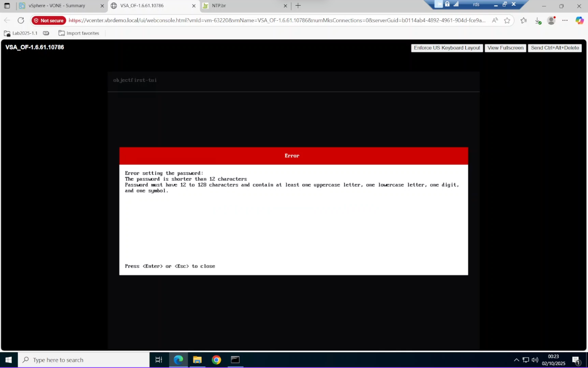
Task: Click the Not secure site warning badge
Action: 49,20
